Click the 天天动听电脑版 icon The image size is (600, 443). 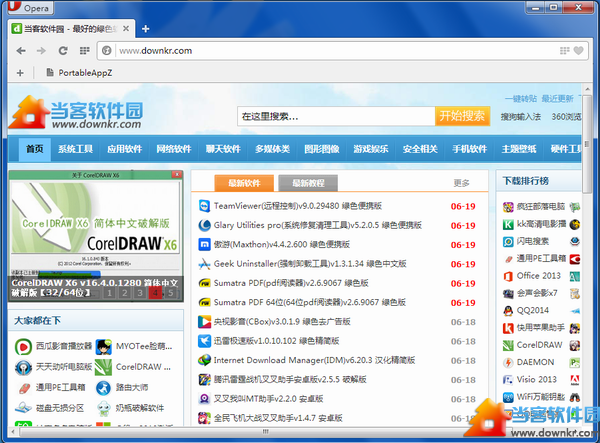[x=23, y=368]
